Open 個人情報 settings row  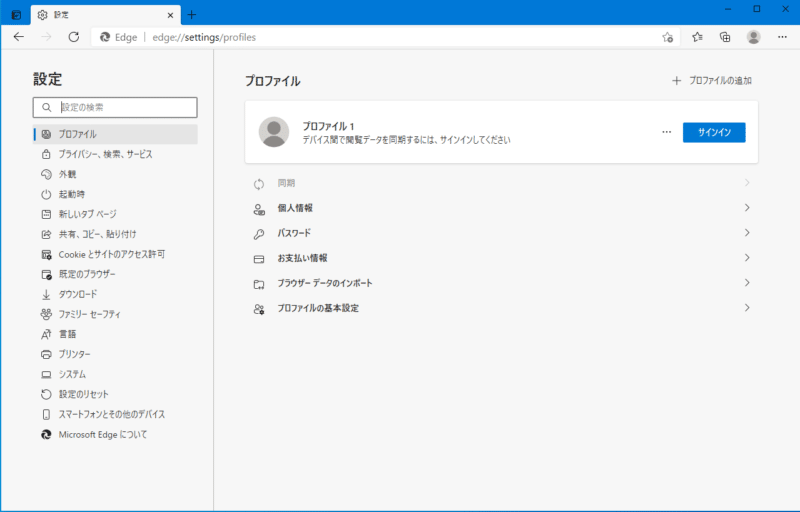point(502,208)
